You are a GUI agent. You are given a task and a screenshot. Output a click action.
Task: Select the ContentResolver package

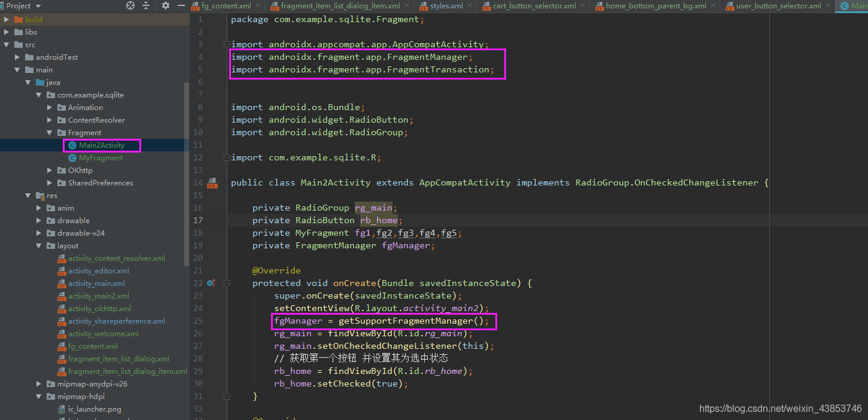pos(96,120)
